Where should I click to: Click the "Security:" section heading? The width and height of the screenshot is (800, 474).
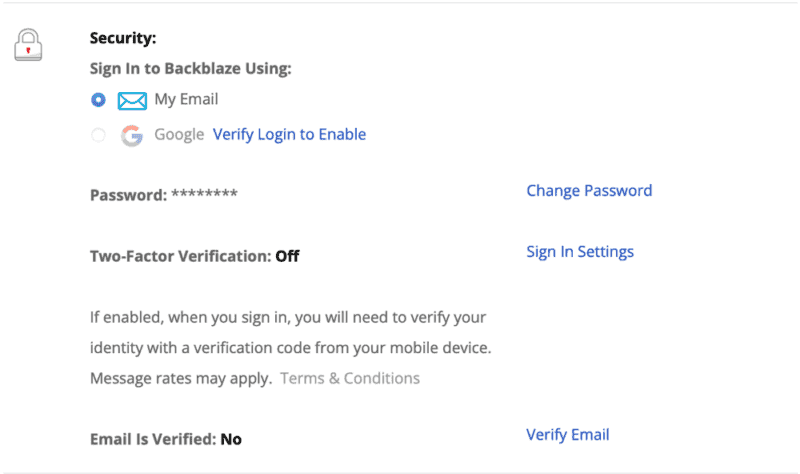tap(125, 39)
